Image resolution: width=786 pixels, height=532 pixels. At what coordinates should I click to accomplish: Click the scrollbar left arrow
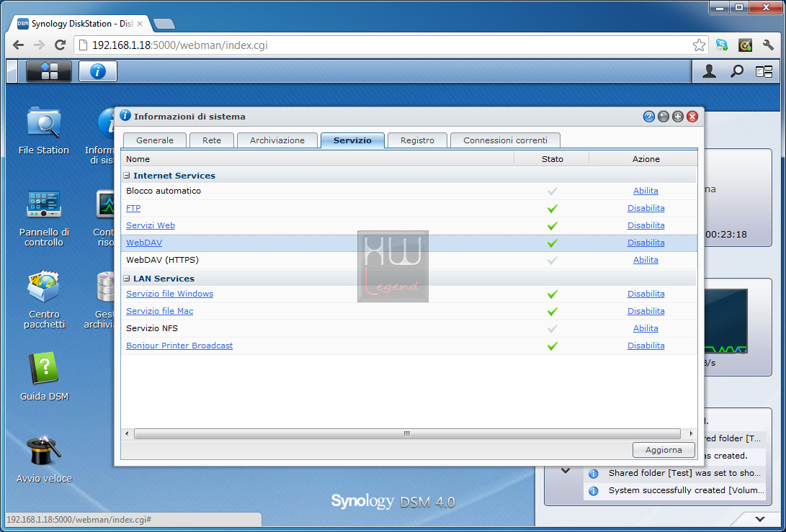click(127, 434)
